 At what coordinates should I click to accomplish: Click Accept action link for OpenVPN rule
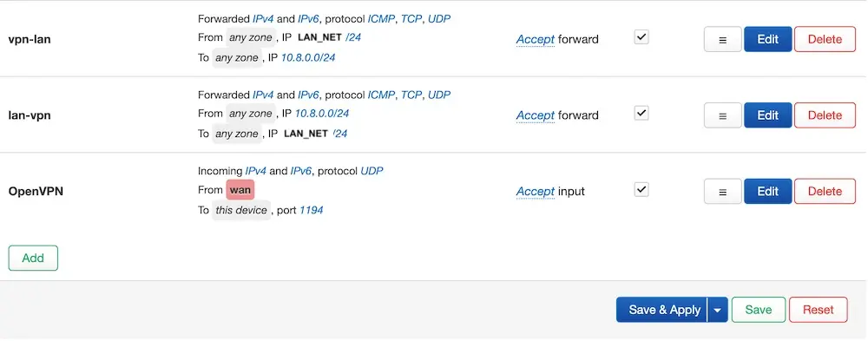tap(536, 192)
